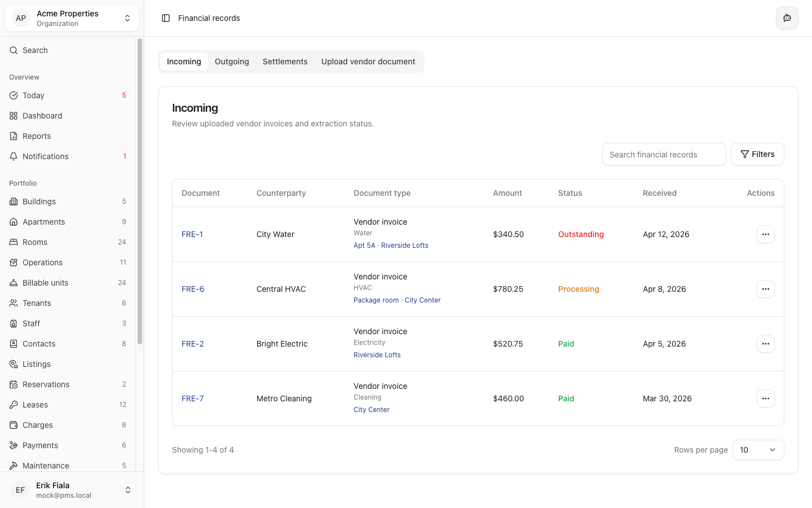Viewport: 812px width, 508px height.
Task: Click the Dashboard grid icon
Action: (x=14, y=115)
